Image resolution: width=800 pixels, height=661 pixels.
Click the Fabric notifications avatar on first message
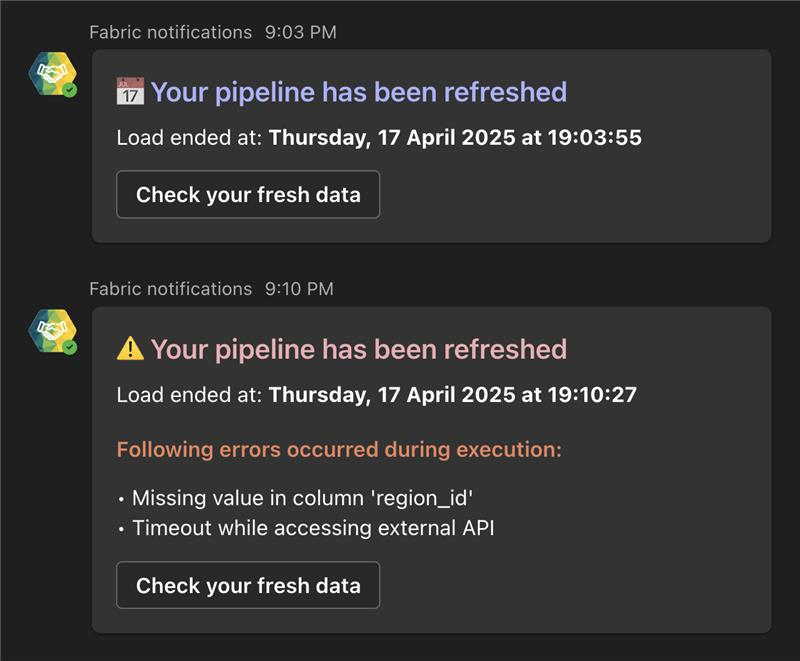[x=53, y=73]
